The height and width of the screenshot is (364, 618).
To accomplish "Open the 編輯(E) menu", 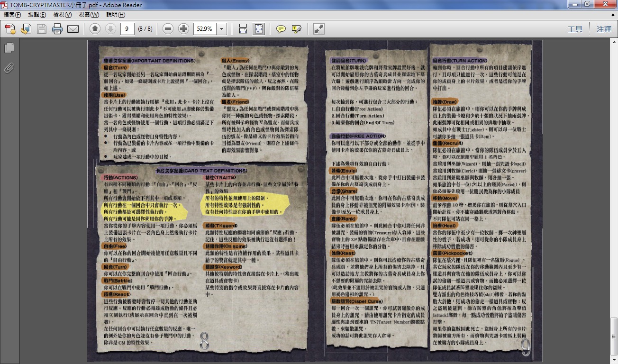I will 37,15.
